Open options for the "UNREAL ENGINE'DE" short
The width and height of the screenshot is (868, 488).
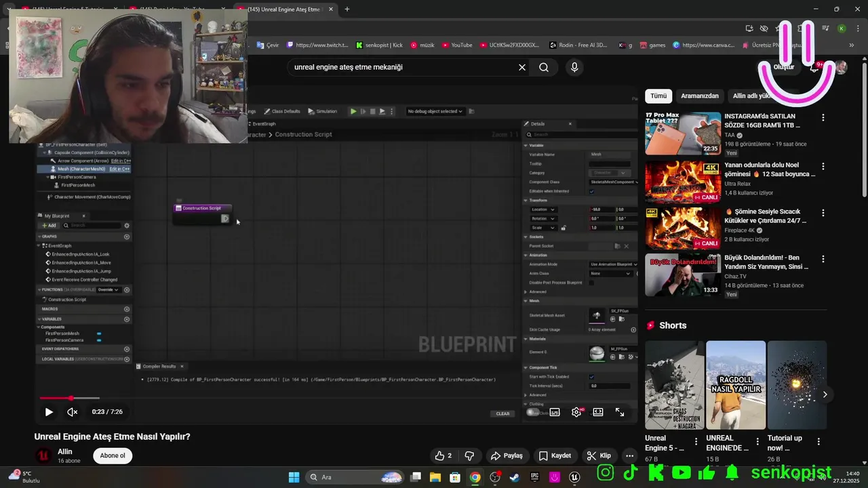point(757,441)
